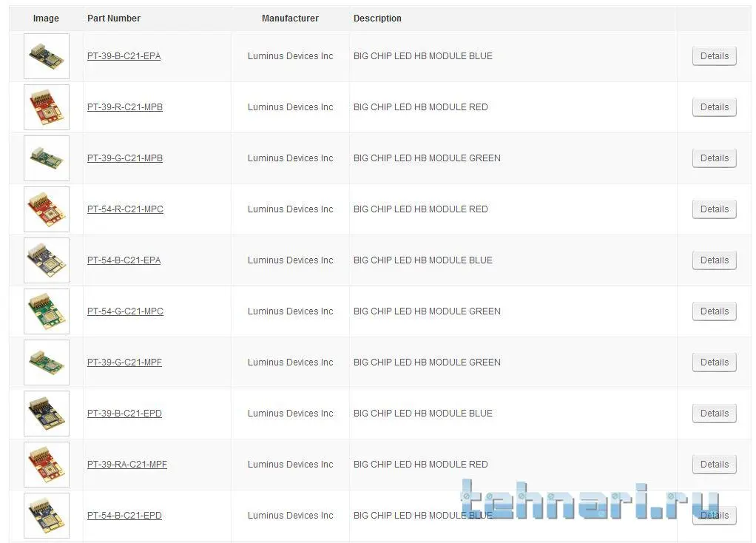This screenshot has height=543, width=756.
Task: View thumbnail image of PT-39-R-C21-MPB module
Action: click(47, 107)
